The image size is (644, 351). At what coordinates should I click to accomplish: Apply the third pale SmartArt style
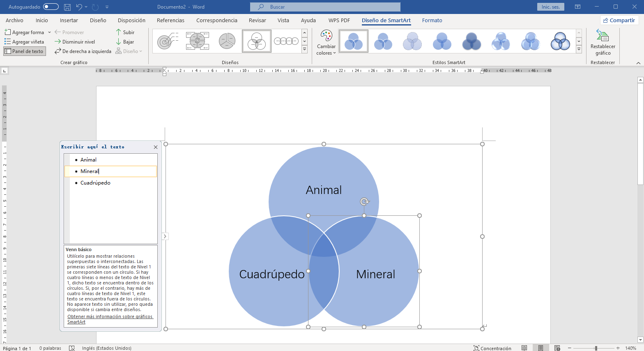click(x=412, y=41)
